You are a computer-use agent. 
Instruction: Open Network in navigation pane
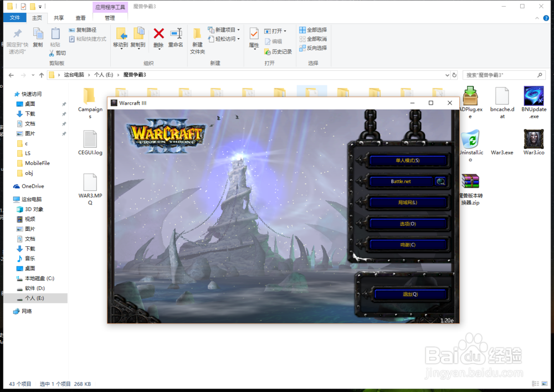coord(27,311)
